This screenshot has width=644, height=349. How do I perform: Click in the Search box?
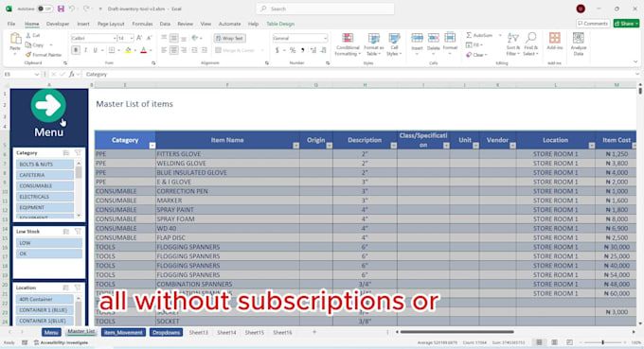pos(325,9)
